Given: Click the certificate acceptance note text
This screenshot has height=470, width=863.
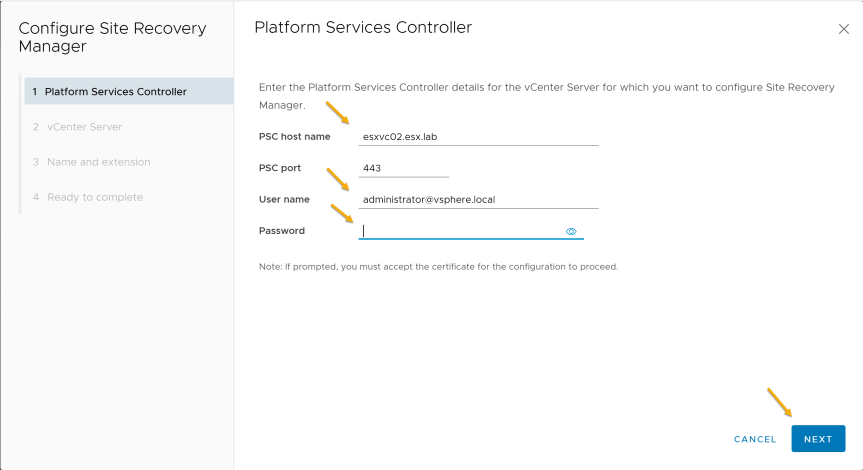Looking at the screenshot, I should [x=438, y=266].
